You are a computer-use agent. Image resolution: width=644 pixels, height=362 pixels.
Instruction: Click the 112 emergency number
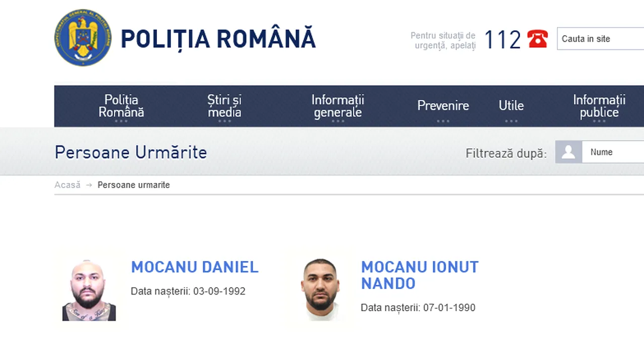pyautogui.click(x=502, y=40)
